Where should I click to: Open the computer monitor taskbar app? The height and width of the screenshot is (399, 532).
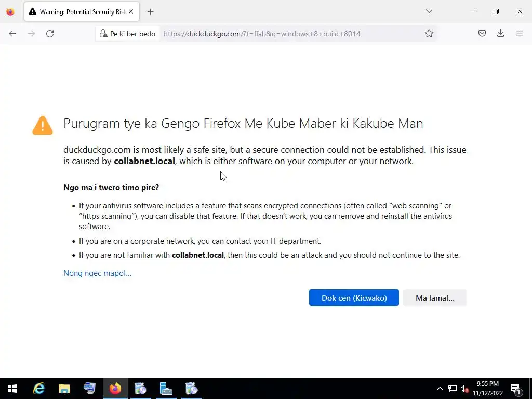click(89, 389)
